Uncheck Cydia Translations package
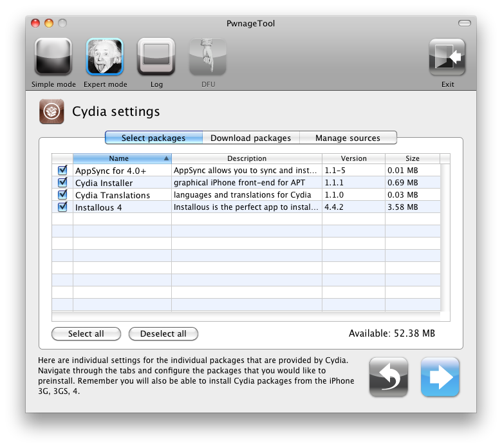The width and height of the screenshot is (502, 448). [62, 194]
